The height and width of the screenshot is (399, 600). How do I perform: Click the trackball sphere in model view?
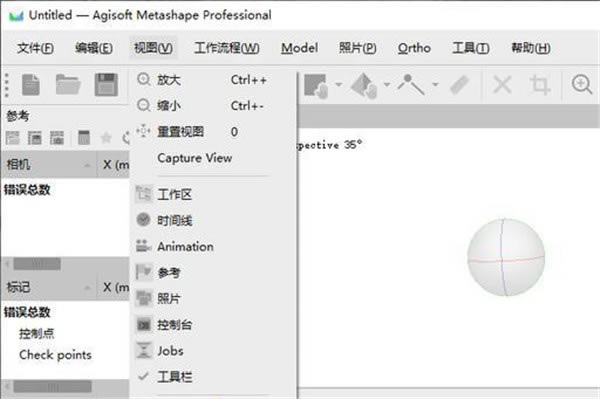tap(506, 257)
